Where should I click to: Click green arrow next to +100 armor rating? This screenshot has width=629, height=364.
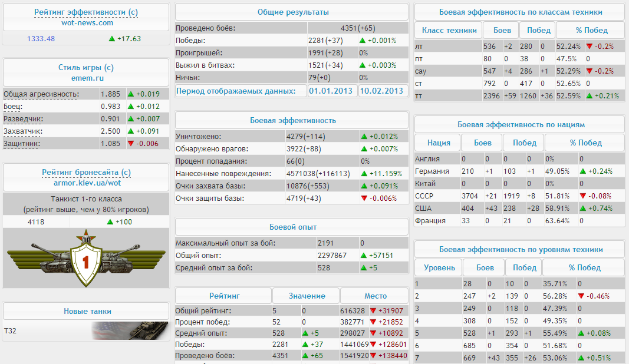(x=110, y=222)
